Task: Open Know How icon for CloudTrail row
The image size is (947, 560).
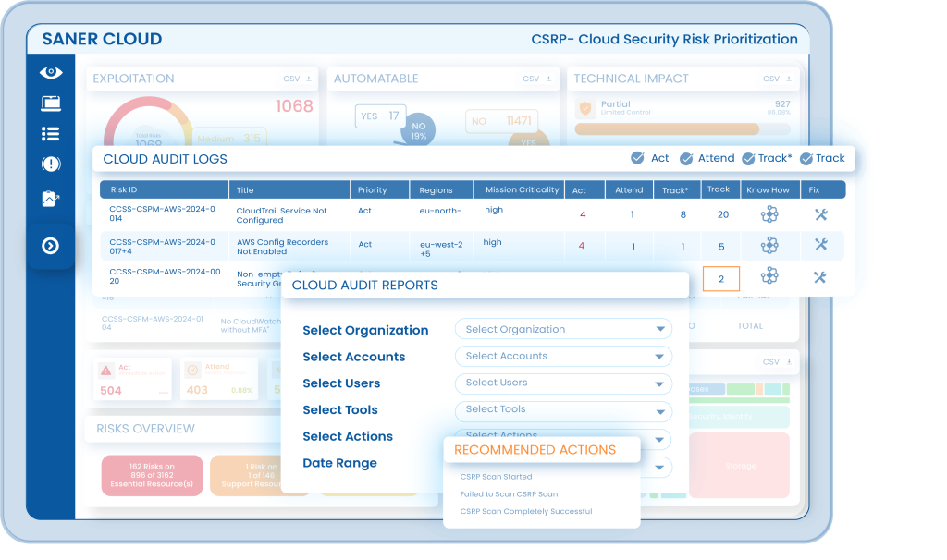Action: point(769,214)
